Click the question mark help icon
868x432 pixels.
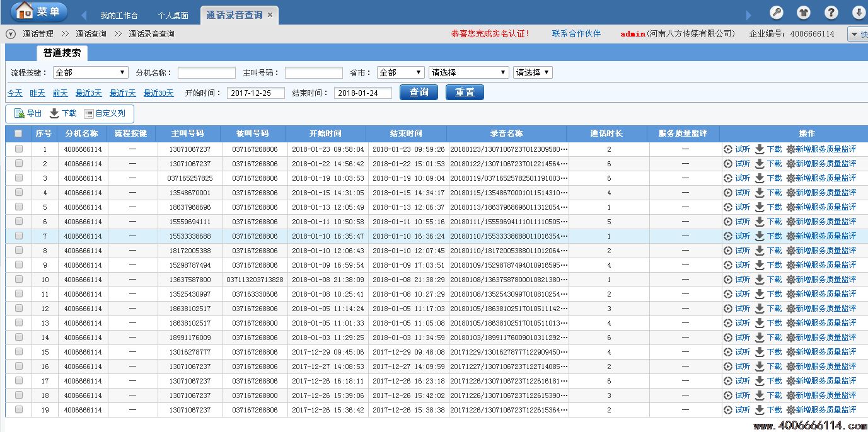tap(831, 13)
